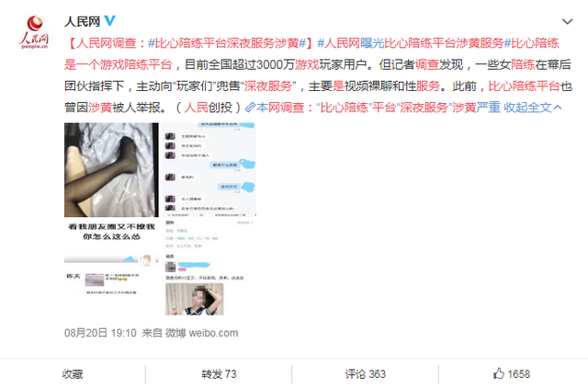Open the chat screenshot thumbnail
Screen dimensions: 588x389
[209, 170]
